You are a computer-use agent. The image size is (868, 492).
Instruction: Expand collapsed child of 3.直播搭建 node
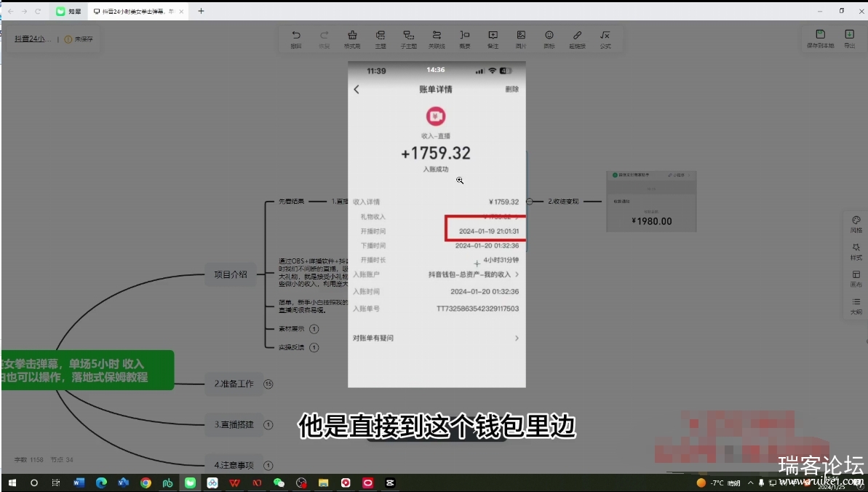[268, 425]
